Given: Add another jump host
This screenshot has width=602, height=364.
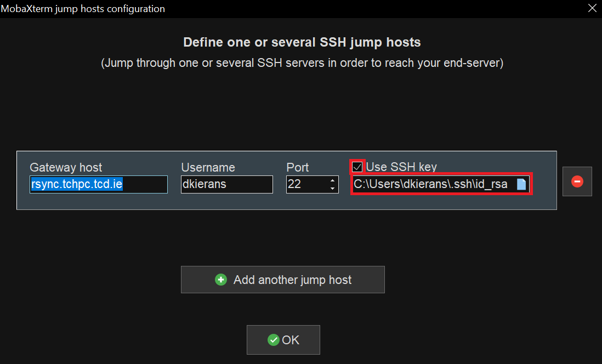Looking at the screenshot, I should (282, 280).
